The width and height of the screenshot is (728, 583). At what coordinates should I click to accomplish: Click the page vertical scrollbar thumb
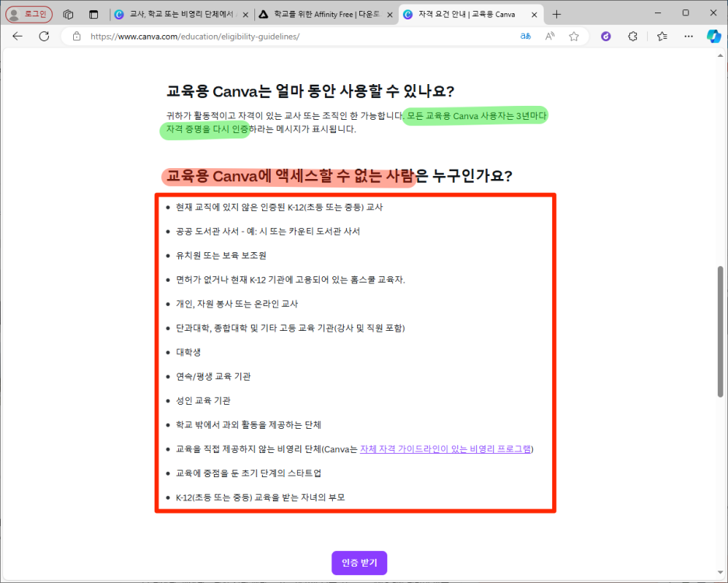pyautogui.click(x=720, y=332)
